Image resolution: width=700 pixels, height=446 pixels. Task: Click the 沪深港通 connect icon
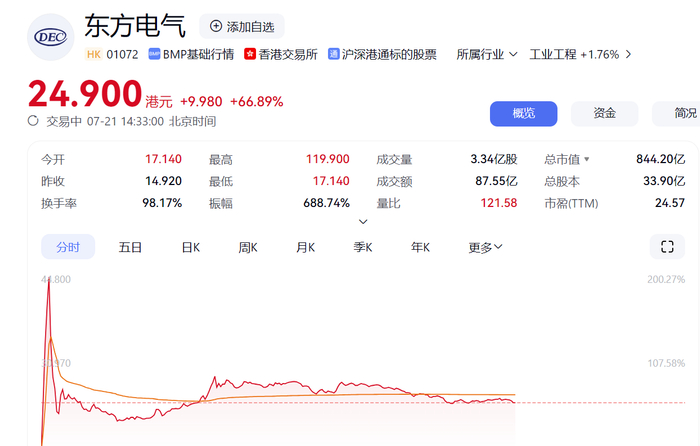point(333,54)
